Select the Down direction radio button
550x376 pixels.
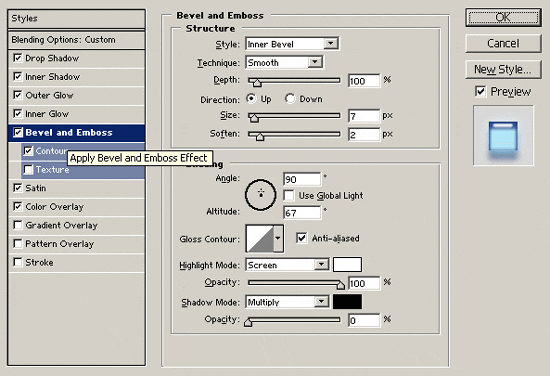click(x=290, y=99)
